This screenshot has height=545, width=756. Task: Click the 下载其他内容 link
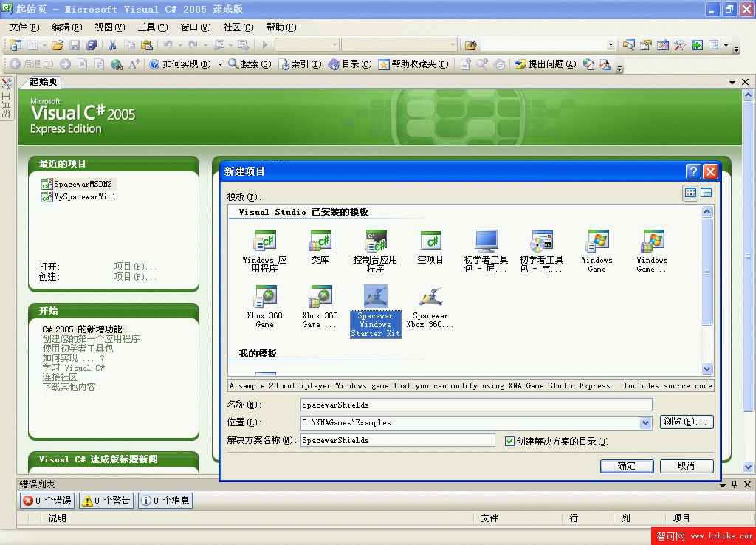coord(69,387)
